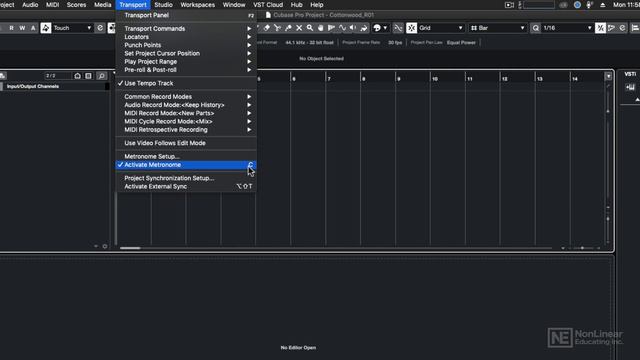Click the blue circular macOS status icon
This screenshot has width=640, height=360.
click(x=577, y=5)
